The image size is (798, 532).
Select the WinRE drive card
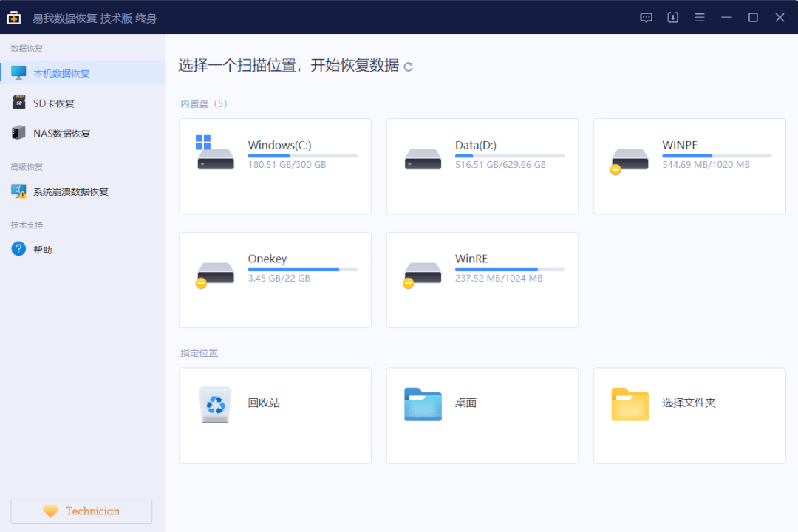click(482, 279)
